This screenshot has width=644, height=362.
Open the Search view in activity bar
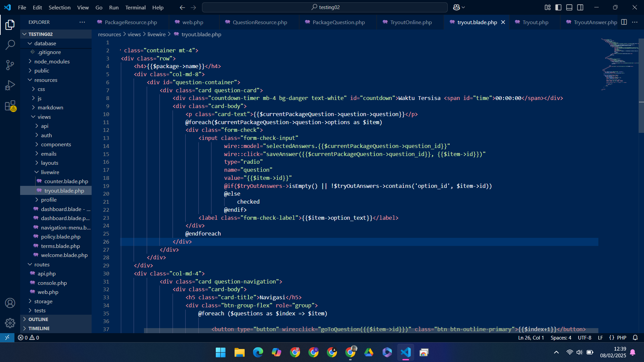coord(10,45)
